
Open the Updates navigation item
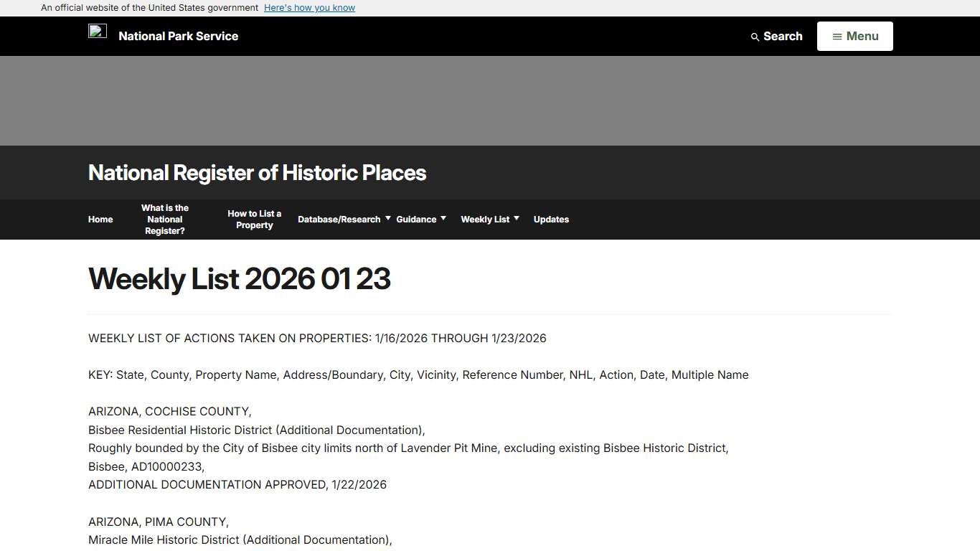[x=551, y=220]
